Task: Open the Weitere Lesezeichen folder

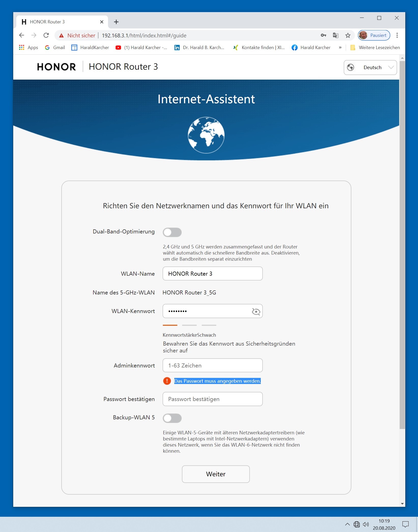Action: (x=375, y=48)
